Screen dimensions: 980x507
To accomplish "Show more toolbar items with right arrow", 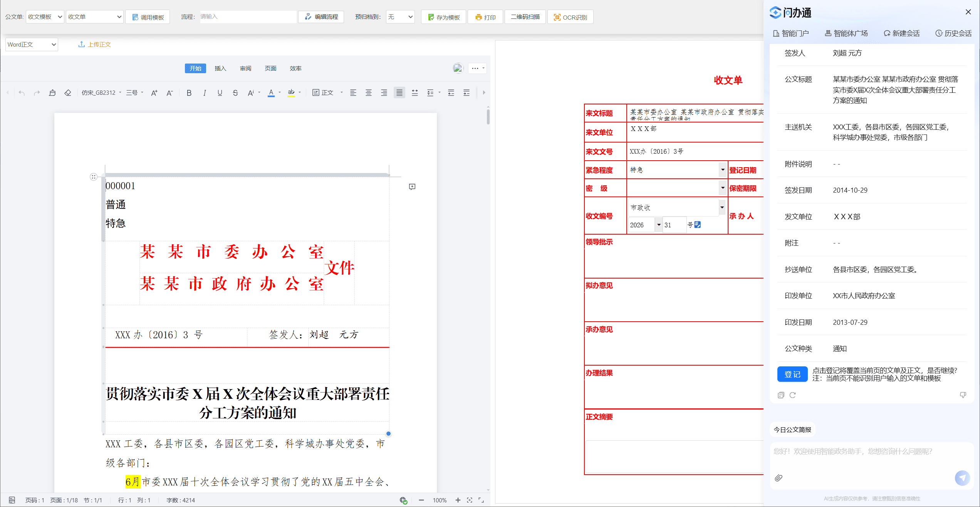I will [484, 93].
